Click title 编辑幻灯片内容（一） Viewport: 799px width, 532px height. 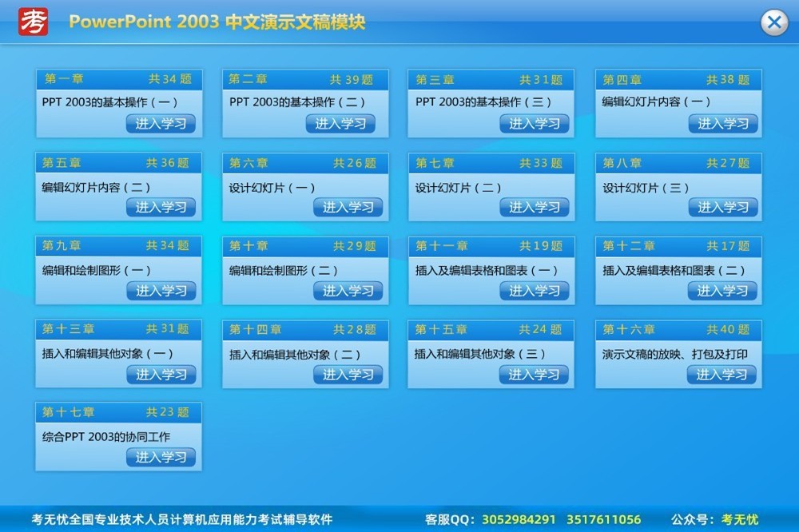[x=656, y=102]
